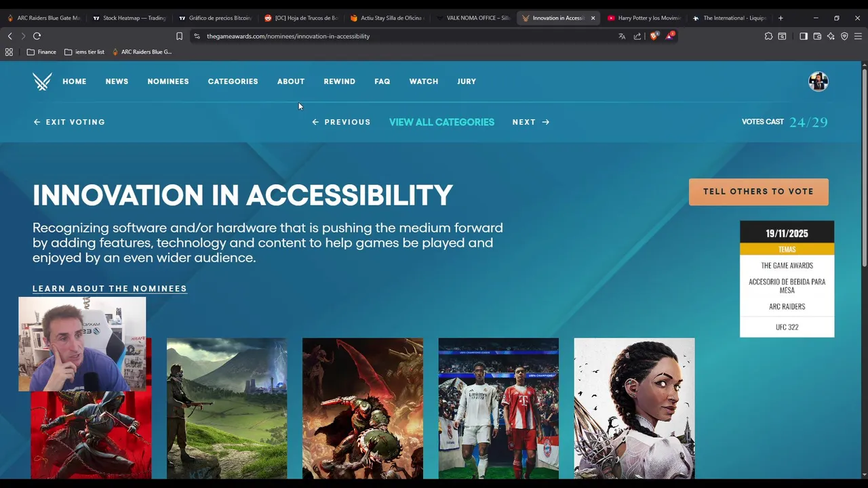Image resolution: width=868 pixels, height=488 pixels.
Task: Open the Finance bookmarks folder
Action: [x=41, y=52]
